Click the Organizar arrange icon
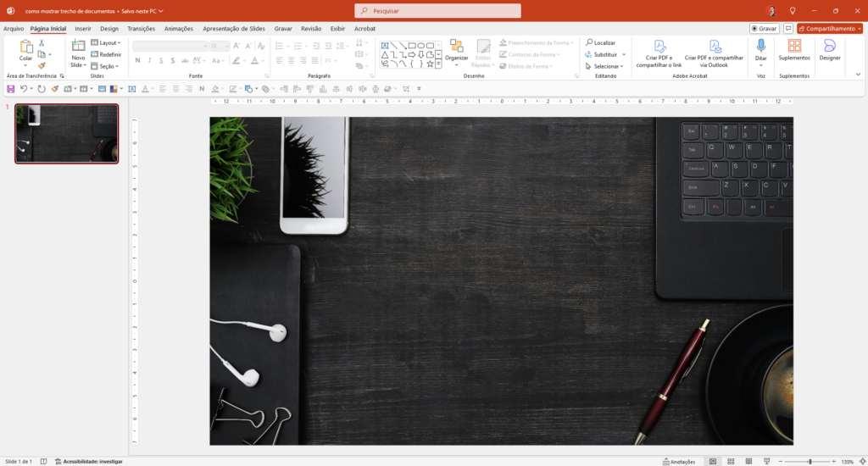868x466 pixels. coord(456,47)
